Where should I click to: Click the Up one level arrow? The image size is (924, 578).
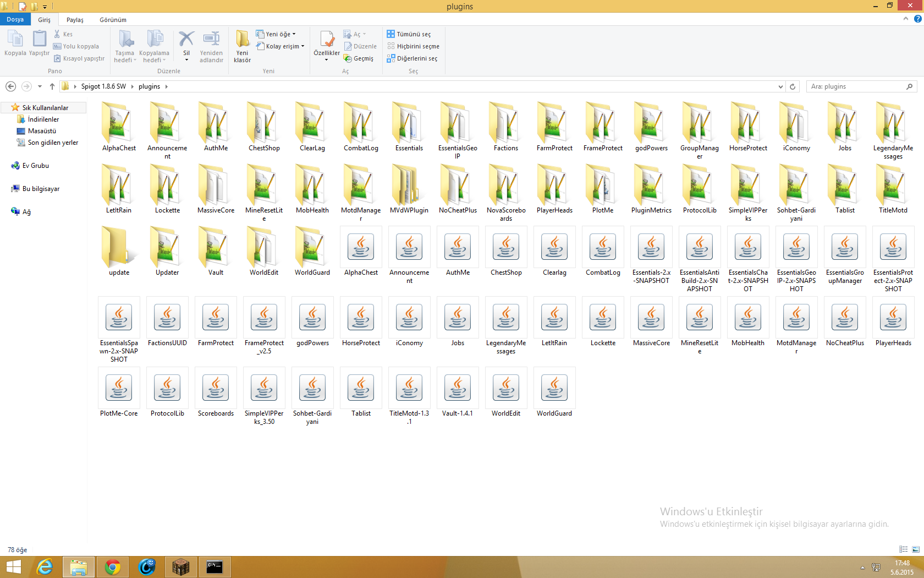point(52,86)
